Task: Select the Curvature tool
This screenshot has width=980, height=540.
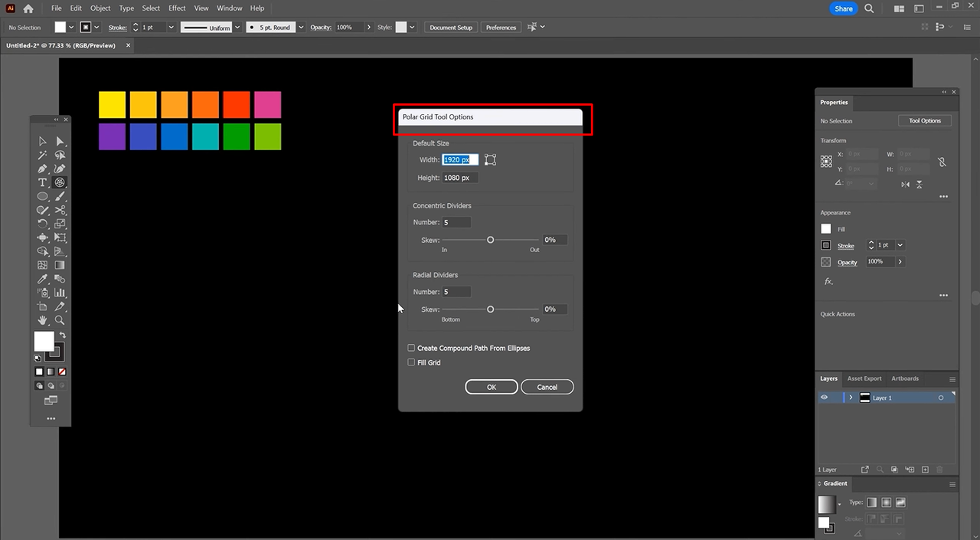Action: point(60,169)
